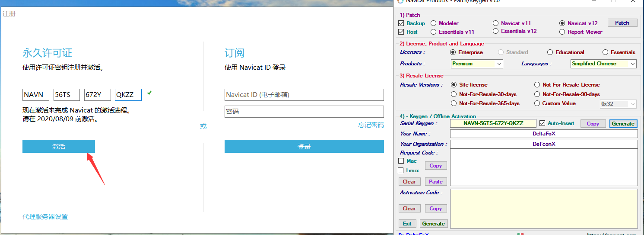Image resolution: width=644 pixels, height=235 pixels.
Task: Select the Not-For-Resale-365-days option
Action: (454, 103)
